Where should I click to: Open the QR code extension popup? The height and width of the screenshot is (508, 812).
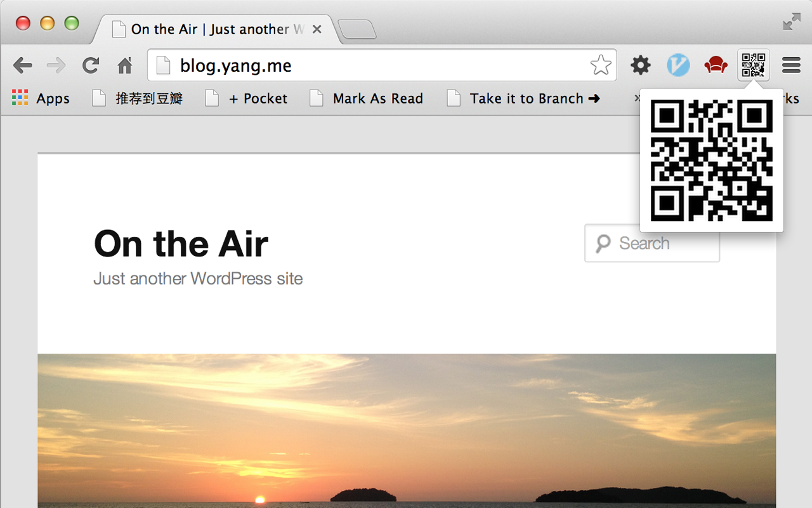pyautogui.click(x=754, y=65)
